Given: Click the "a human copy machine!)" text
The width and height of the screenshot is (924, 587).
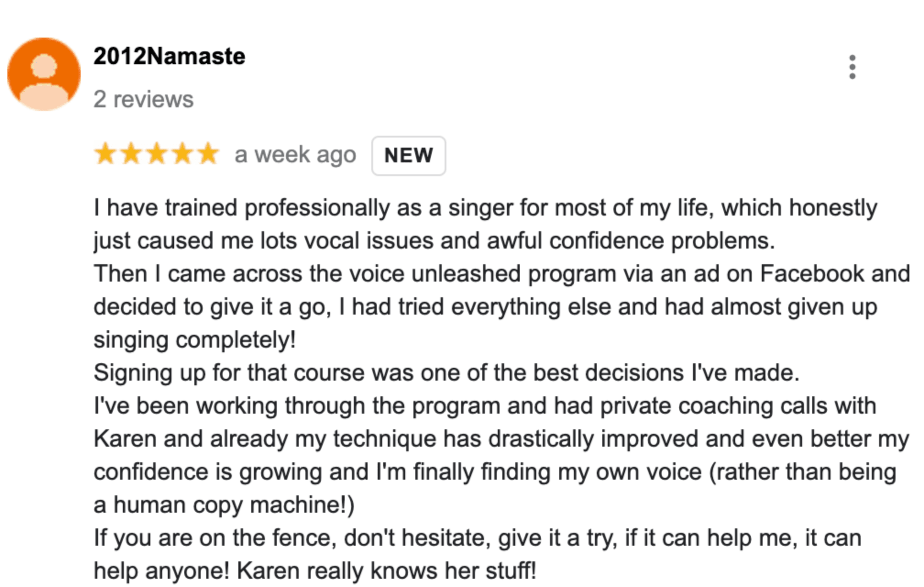Looking at the screenshot, I should click(224, 505).
